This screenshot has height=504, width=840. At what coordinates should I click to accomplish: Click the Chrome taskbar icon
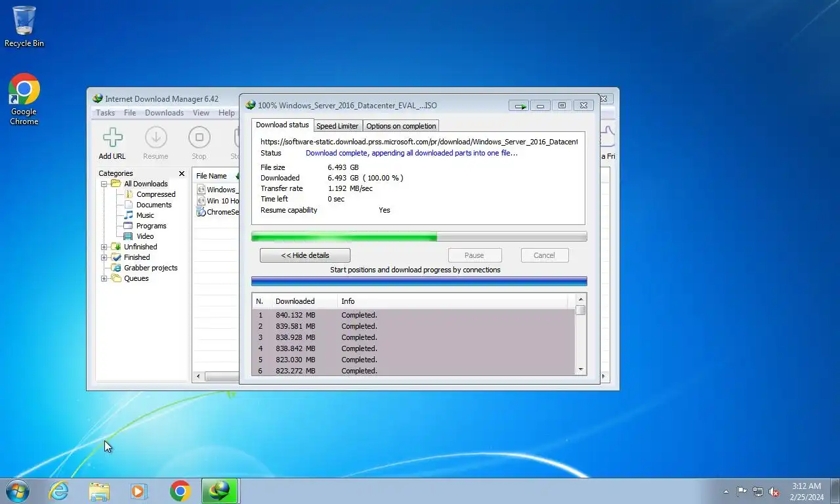coord(180,491)
